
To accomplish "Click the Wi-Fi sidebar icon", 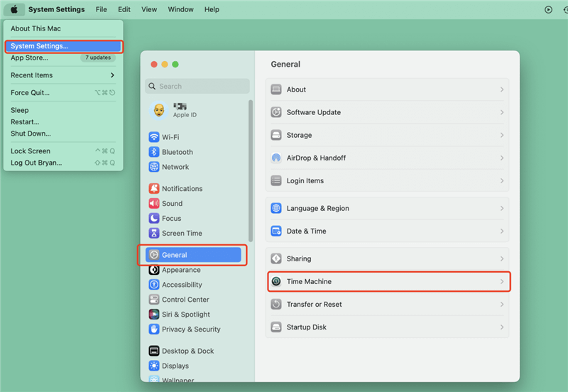I will (x=154, y=137).
